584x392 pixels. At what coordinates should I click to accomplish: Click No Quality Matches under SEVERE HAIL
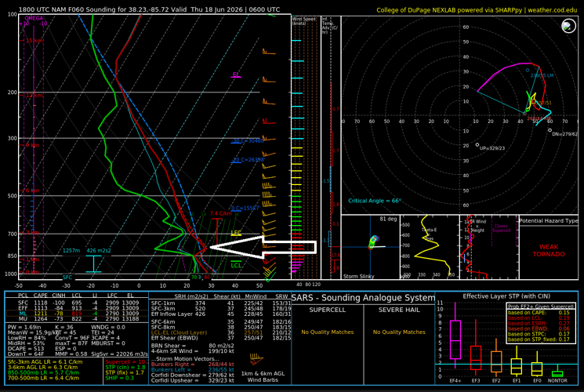(399, 332)
